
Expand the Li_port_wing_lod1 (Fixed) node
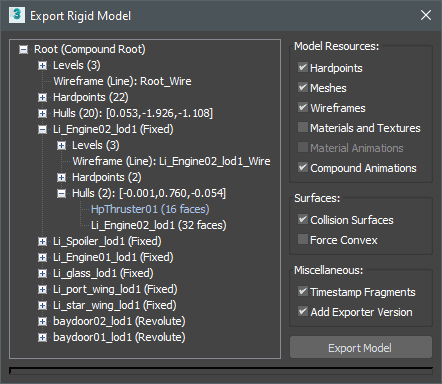pyautogui.click(x=42, y=290)
